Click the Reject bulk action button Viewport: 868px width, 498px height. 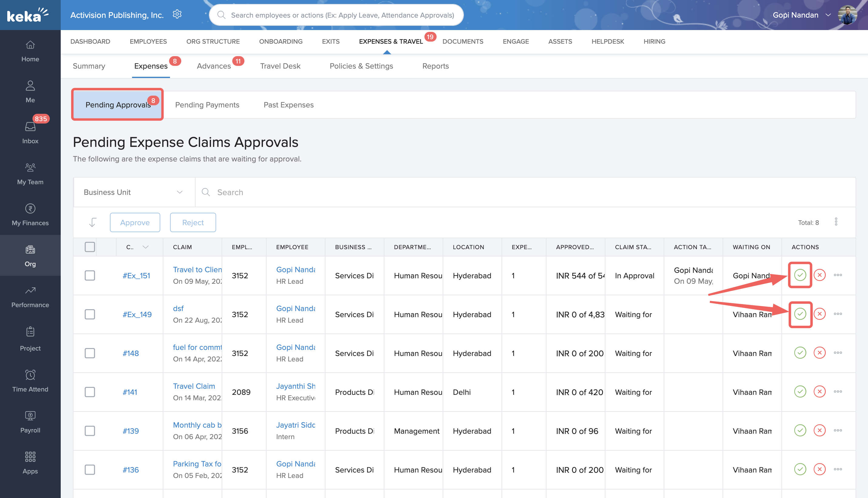[192, 222]
